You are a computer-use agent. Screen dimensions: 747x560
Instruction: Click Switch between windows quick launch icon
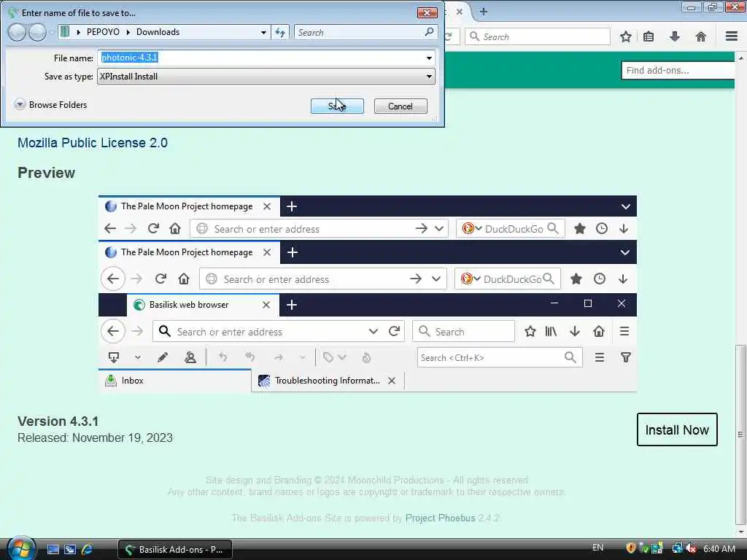[70, 550]
